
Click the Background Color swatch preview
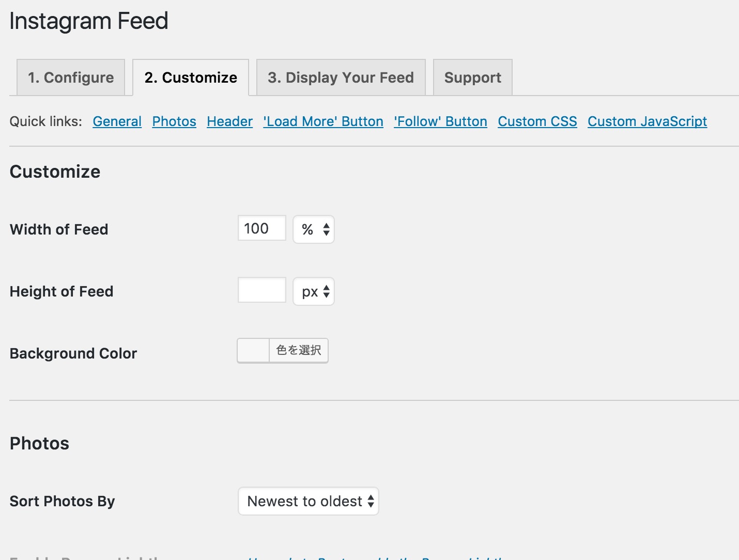tap(253, 351)
